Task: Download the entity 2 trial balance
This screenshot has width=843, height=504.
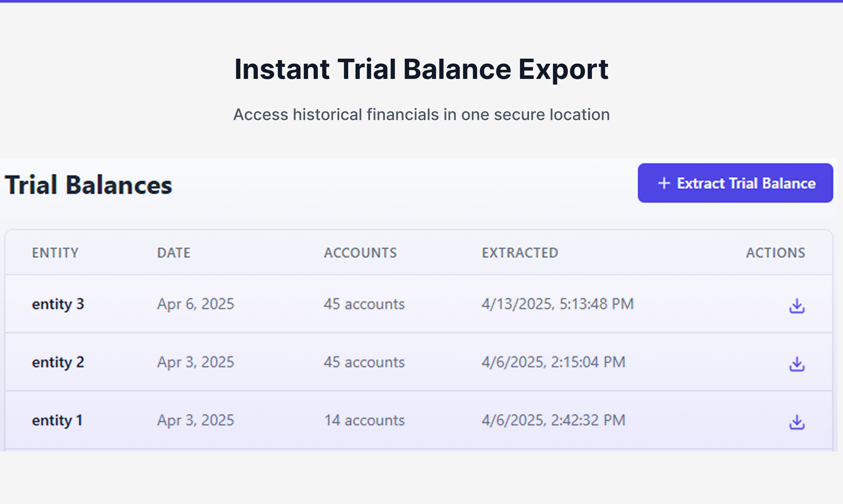Action: click(x=797, y=364)
